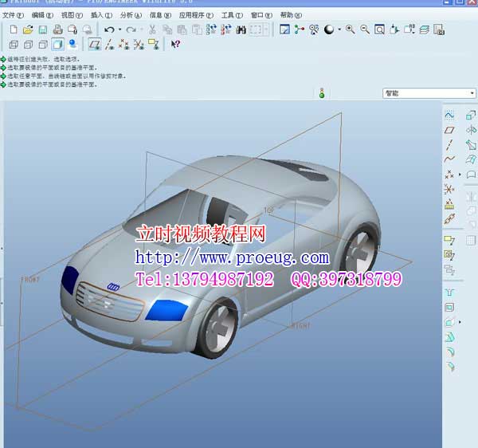
Task: Open the 分析 (Analysis) menu
Action: (x=131, y=15)
